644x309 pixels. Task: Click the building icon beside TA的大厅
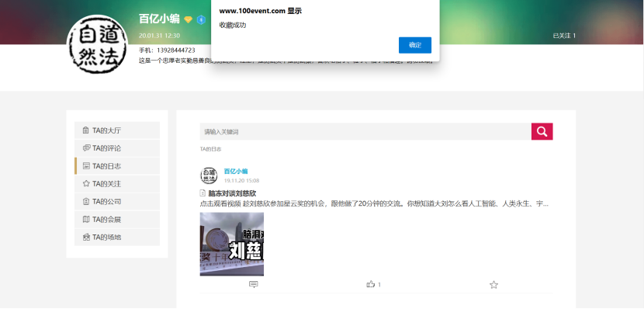(85, 130)
